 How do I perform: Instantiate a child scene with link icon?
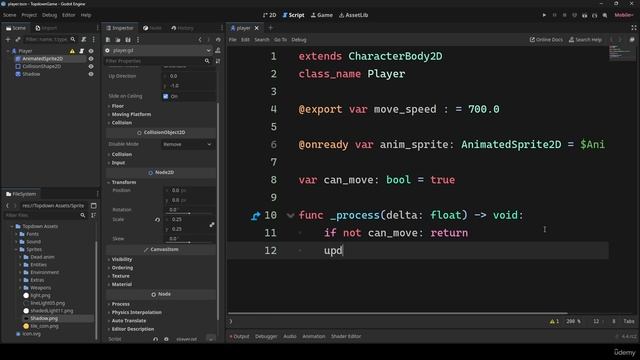(x=18, y=39)
